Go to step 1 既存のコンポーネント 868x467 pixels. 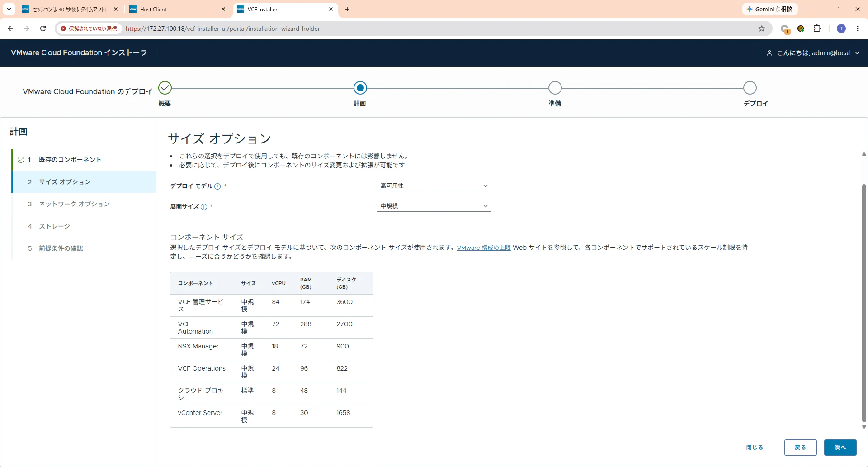click(84, 160)
